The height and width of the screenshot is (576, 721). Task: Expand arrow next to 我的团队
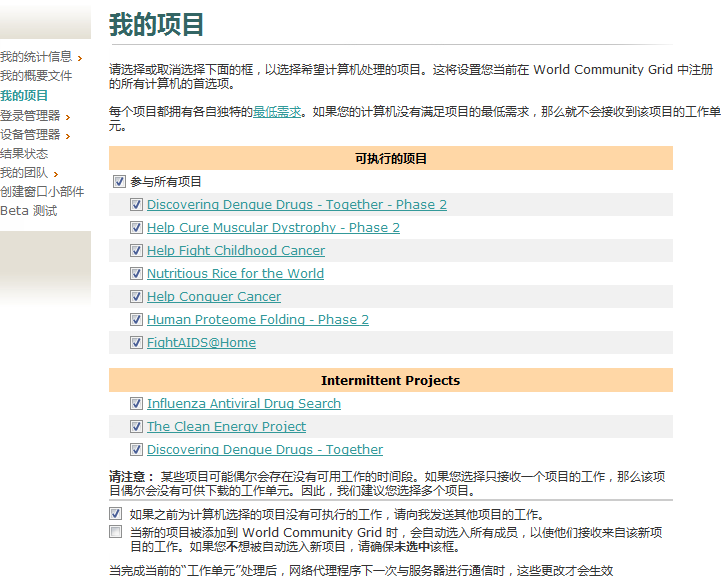click(56, 174)
